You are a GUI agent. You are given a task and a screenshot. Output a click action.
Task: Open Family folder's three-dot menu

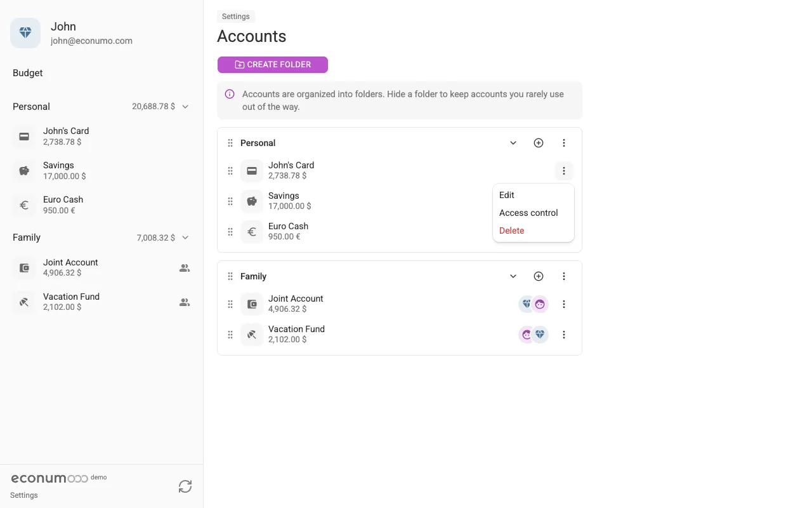pos(564,276)
